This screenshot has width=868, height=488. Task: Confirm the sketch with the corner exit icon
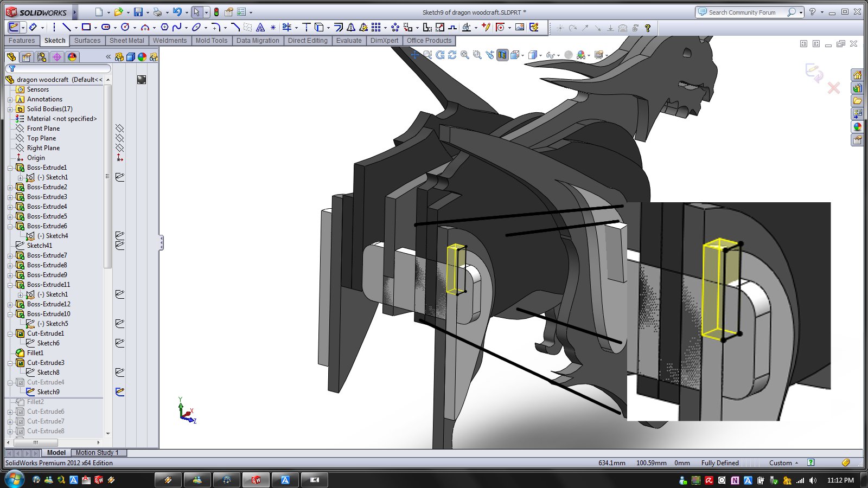pos(813,72)
